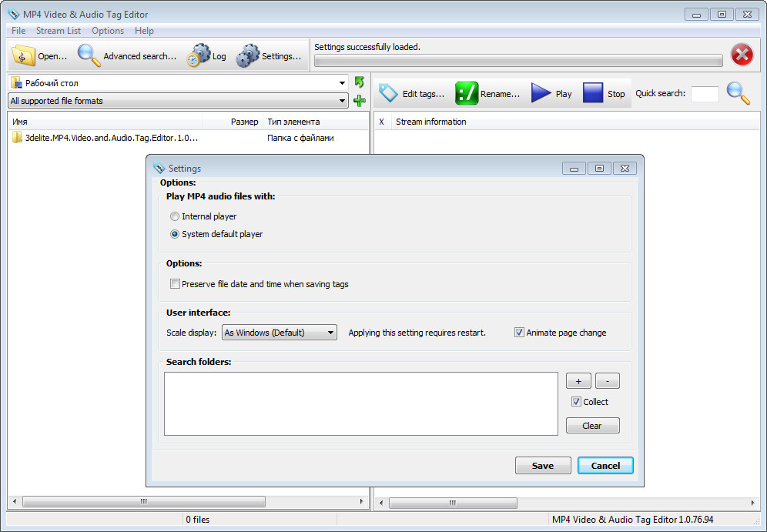Click folder icon of 3delite row

point(17,137)
